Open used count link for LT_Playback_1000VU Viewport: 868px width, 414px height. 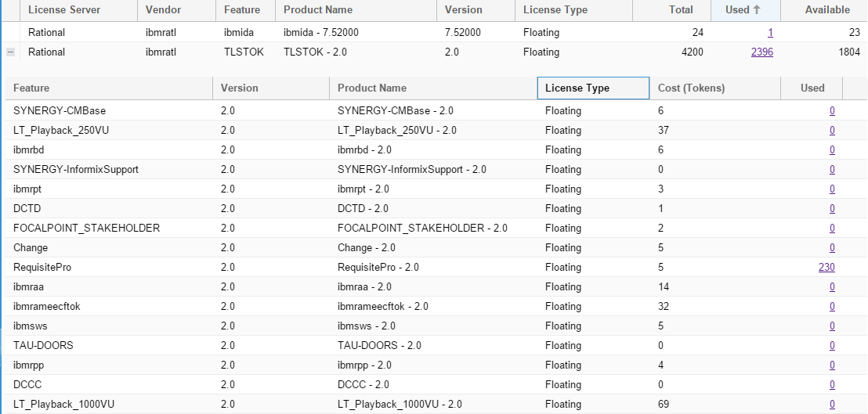(832, 405)
